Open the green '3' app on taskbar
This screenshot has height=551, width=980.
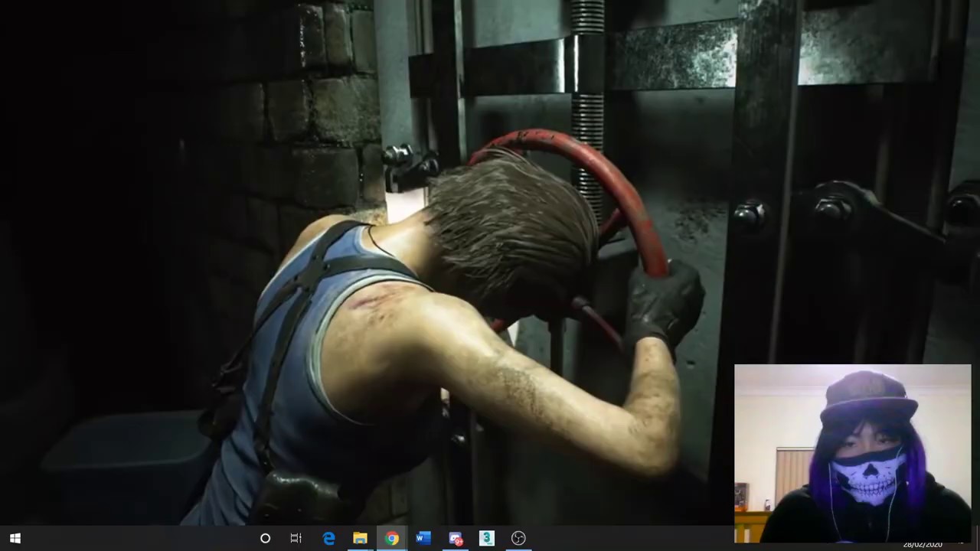[487, 538]
